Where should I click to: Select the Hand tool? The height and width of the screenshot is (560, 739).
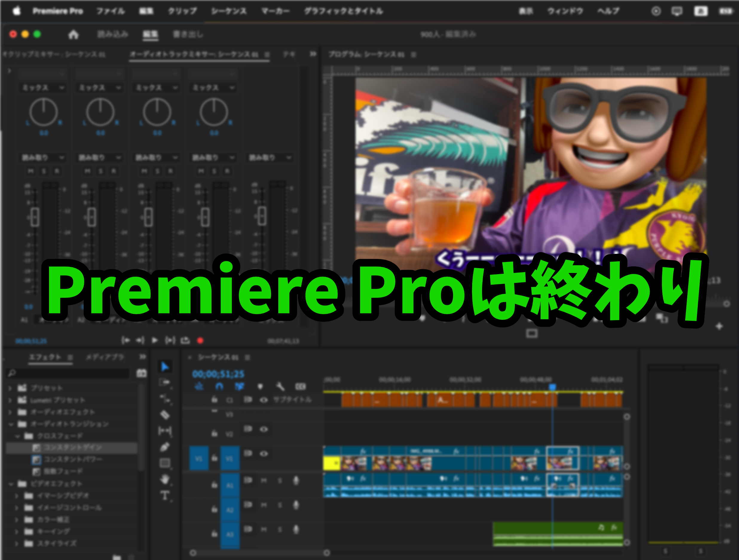[165, 480]
